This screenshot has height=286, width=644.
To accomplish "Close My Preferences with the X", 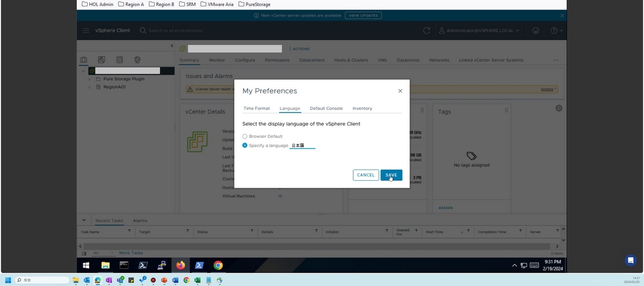I will 400,91.
